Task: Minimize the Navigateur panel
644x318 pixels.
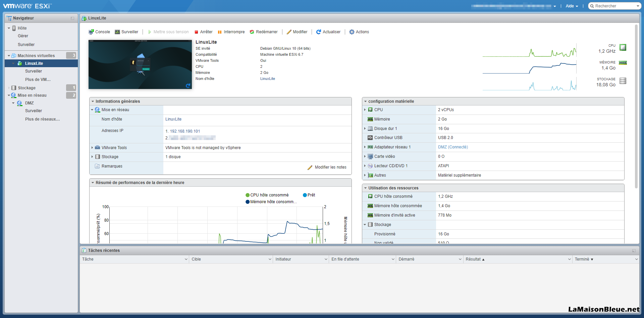Action: pyautogui.click(x=72, y=18)
